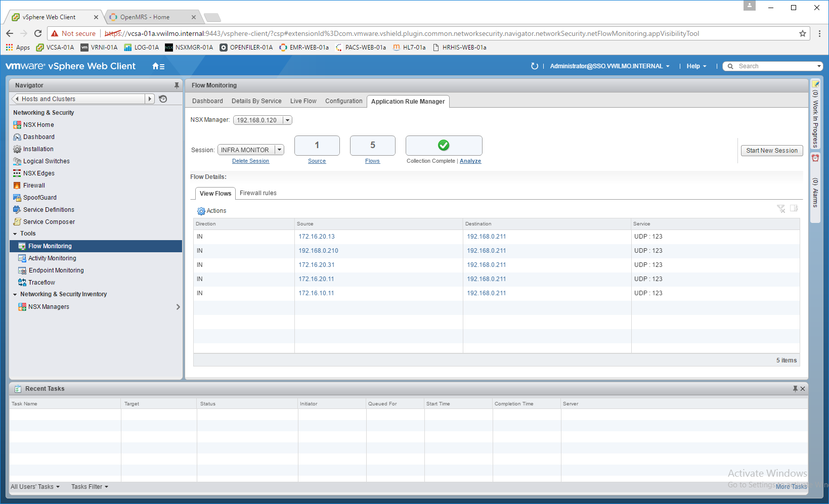This screenshot has width=829, height=504.
Task: Close the Recent Tasks panel
Action: point(803,389)
